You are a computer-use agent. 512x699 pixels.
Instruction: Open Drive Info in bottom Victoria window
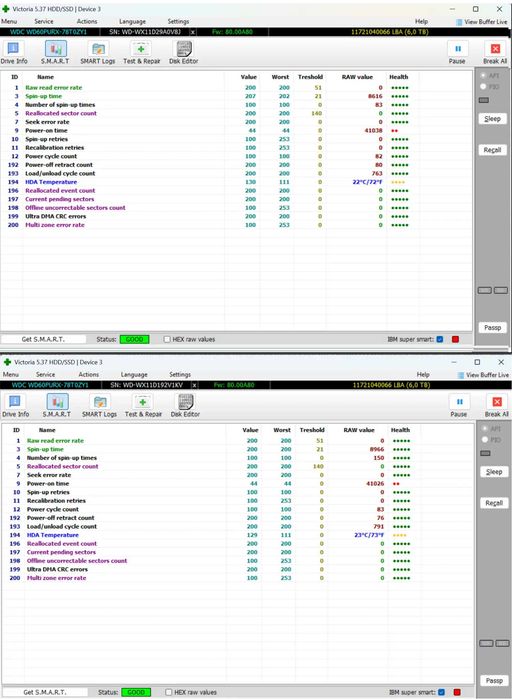click(x=16, y=406)
